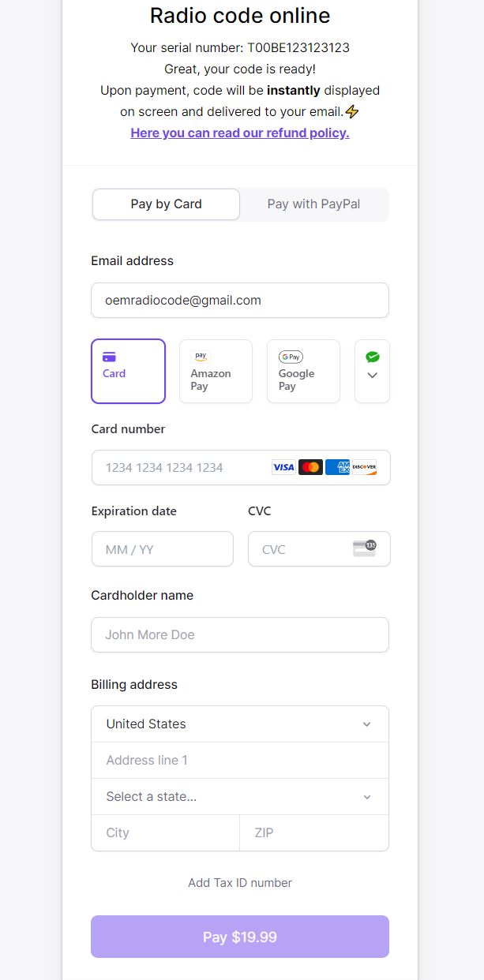
Task: Switch to the Pay with PayPal tab
Action: pos(313,204)
